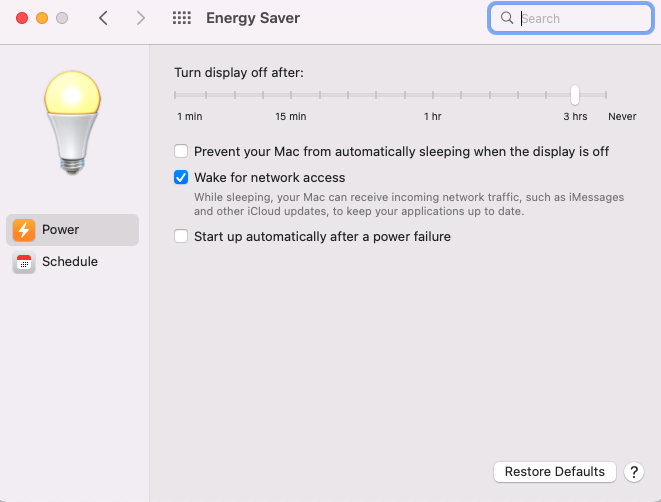Click the light bulb Energy Saver image
This screenshot has height=502, width=661.
pos(73,122)
